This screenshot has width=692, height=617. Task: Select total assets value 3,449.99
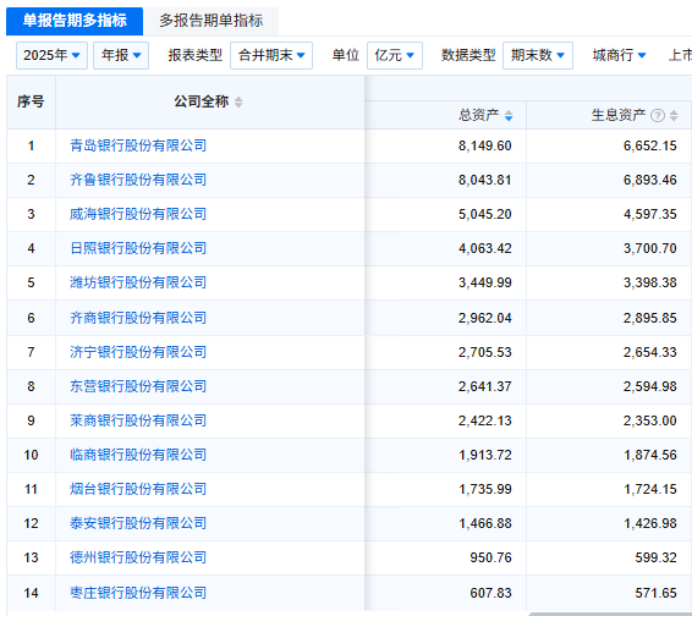coord(485,282)
